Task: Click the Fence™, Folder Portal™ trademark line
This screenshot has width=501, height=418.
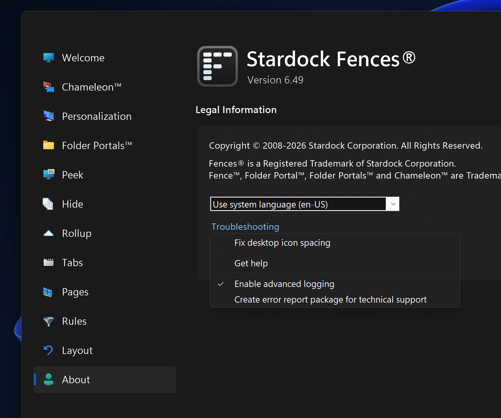Action: [355, 176]
